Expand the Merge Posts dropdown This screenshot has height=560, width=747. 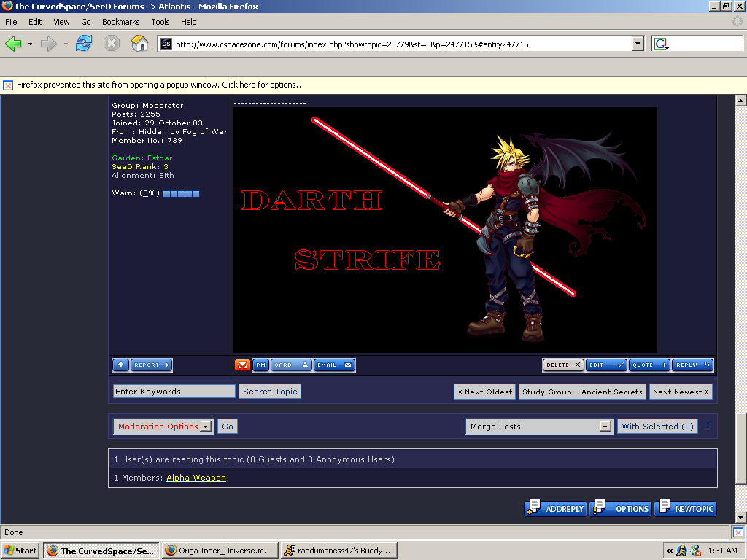tap(539, 427)
